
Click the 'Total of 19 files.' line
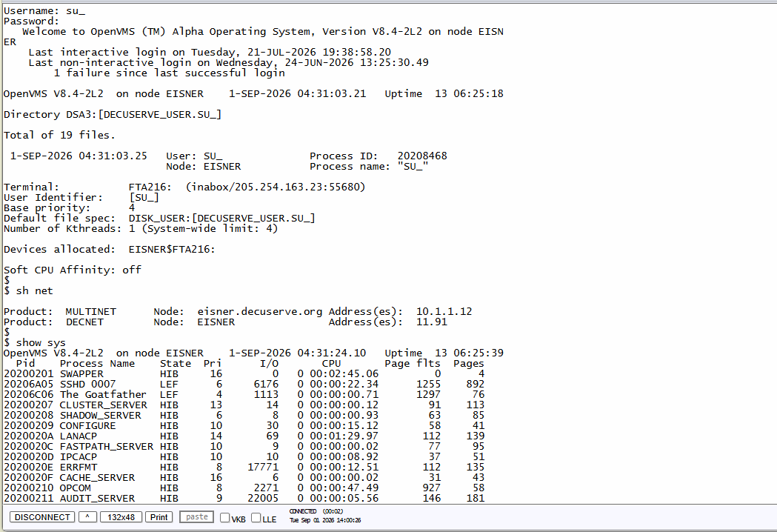59,135
